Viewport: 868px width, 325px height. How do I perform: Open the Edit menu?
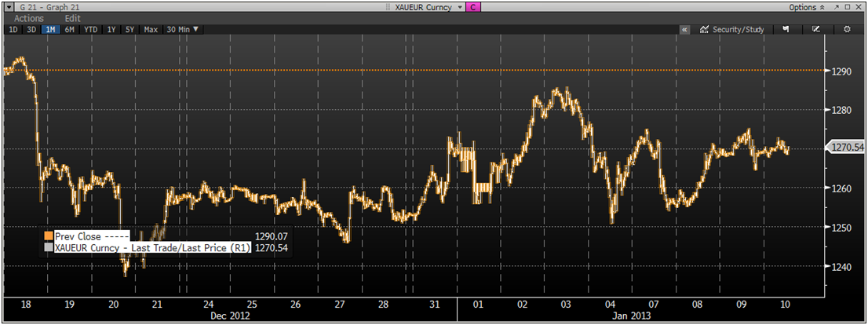click(x=73, y=18)
